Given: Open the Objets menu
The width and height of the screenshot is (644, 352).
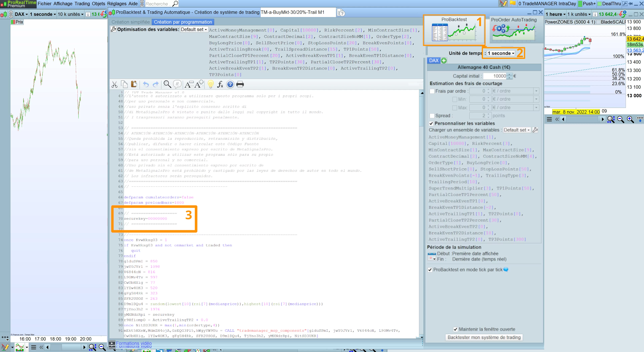Looking at the screenshot, I should click(x=99, y=4).
